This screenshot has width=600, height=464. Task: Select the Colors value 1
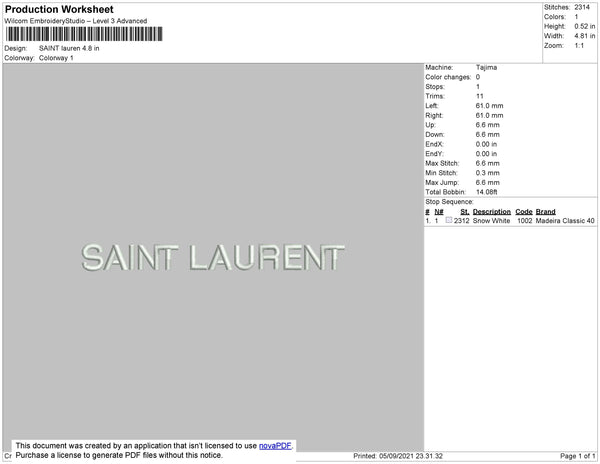tap(576, 17)
